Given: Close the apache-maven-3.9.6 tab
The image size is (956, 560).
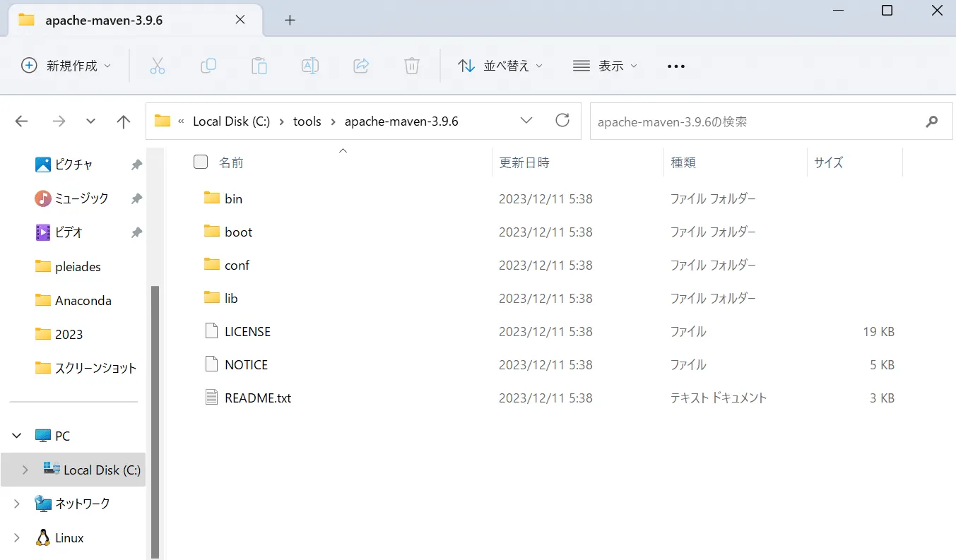Looking at the screenshot, I should click(x=240, y=20).
